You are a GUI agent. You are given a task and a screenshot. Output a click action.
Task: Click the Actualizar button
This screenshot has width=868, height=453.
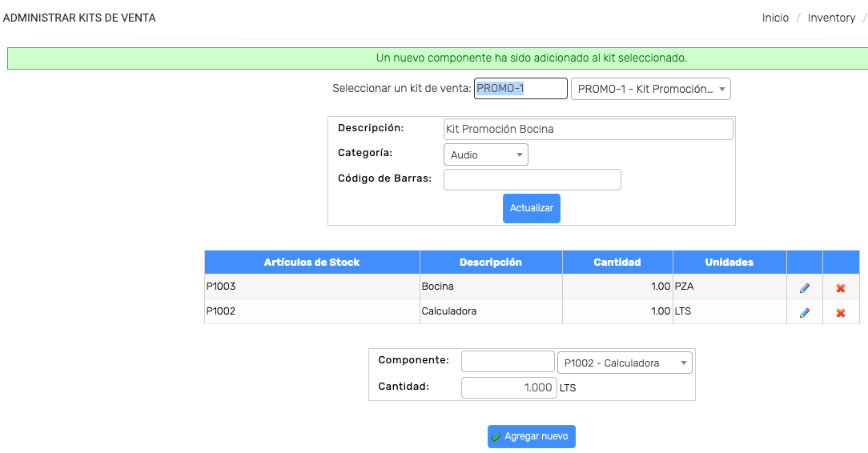532,208
